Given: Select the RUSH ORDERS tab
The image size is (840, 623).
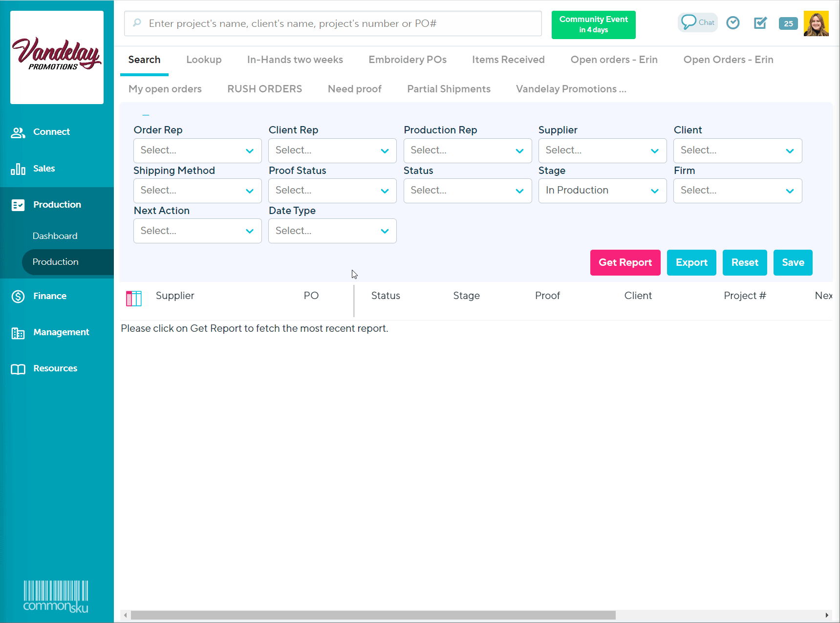Looking at the screenshot, I should click(264, 89).
